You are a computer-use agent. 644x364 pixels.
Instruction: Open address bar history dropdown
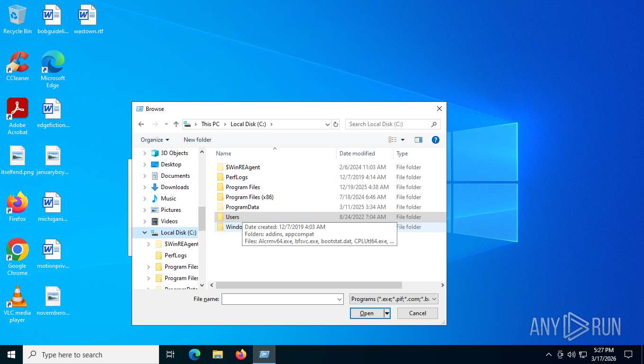pyautogui.click(x=327, y=124)
